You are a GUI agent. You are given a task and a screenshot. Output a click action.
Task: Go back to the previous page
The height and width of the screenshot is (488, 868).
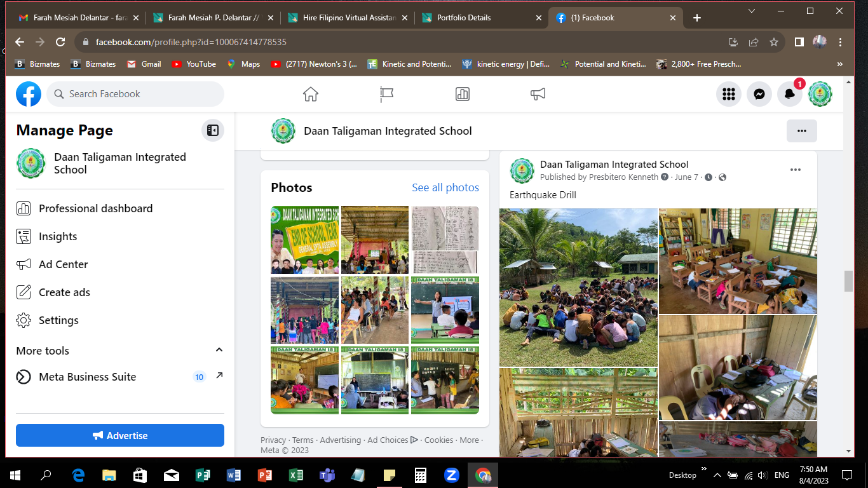click(x=20, y=42)
